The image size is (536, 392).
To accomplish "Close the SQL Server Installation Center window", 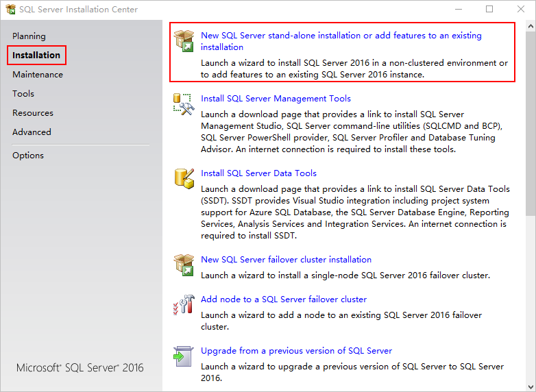I will point(521,9).
